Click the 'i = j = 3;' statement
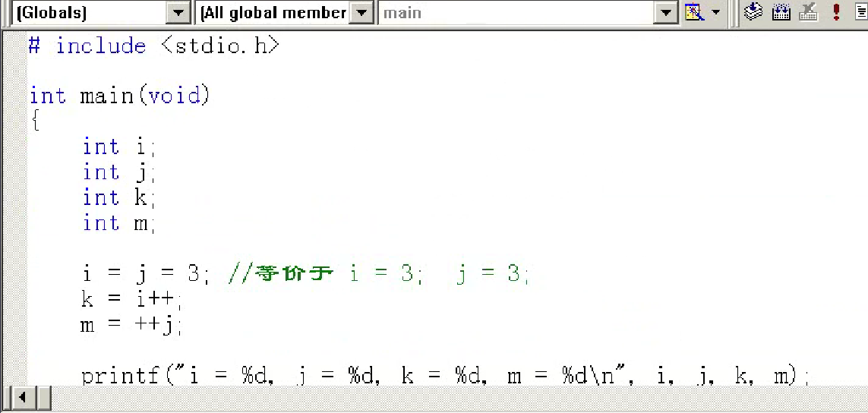 coord(145,273)
